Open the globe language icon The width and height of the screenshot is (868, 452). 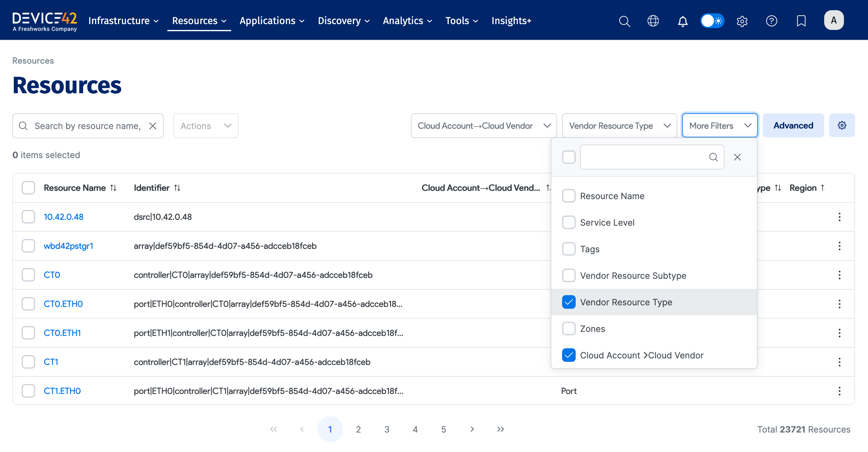pyautogui.click(x=653, y=21)
